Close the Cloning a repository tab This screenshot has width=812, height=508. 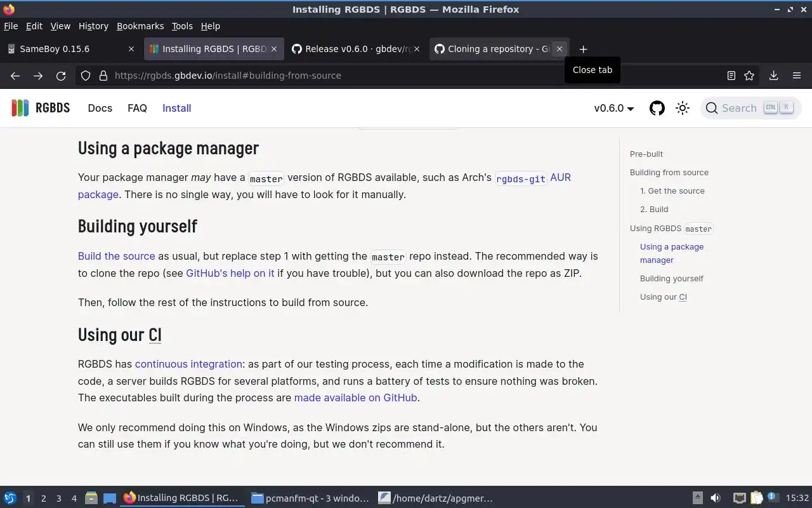tap(559, 49)
